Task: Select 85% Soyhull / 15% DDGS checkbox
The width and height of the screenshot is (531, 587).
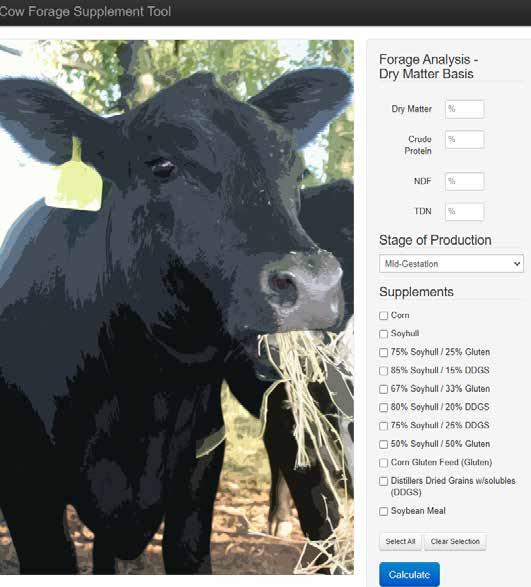Action: pos(383,371)
